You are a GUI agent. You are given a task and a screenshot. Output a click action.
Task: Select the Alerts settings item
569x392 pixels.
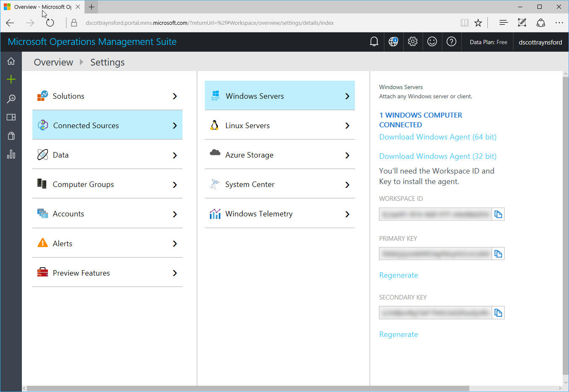click(107, 243)
